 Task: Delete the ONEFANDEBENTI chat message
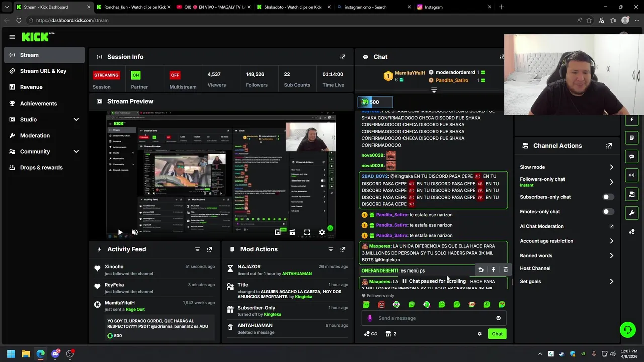[506, 270]
